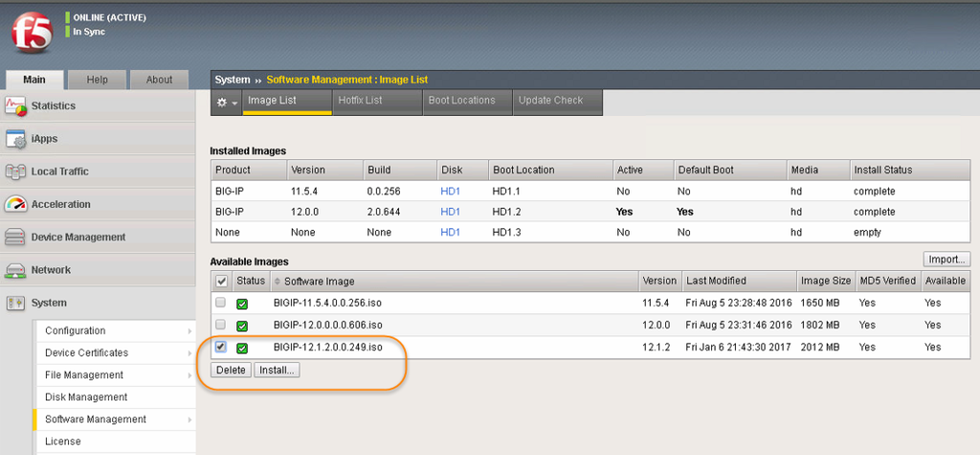Expand Configuration submenu arrow

coord(189,331)
